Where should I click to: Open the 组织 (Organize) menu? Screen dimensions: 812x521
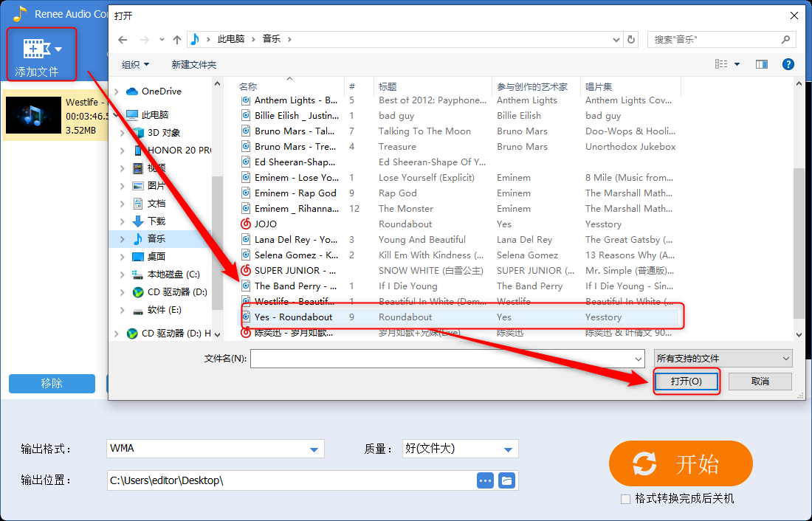tap(135, 64)
